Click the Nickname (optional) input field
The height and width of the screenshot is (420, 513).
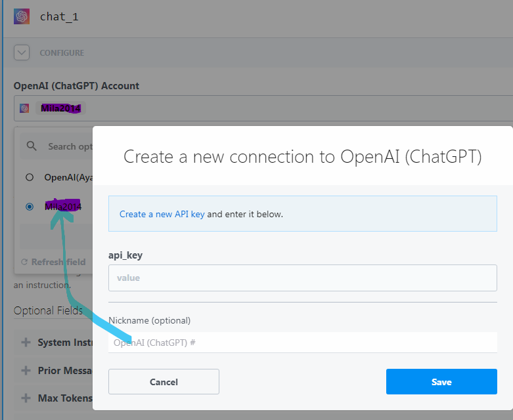(303, 342)
